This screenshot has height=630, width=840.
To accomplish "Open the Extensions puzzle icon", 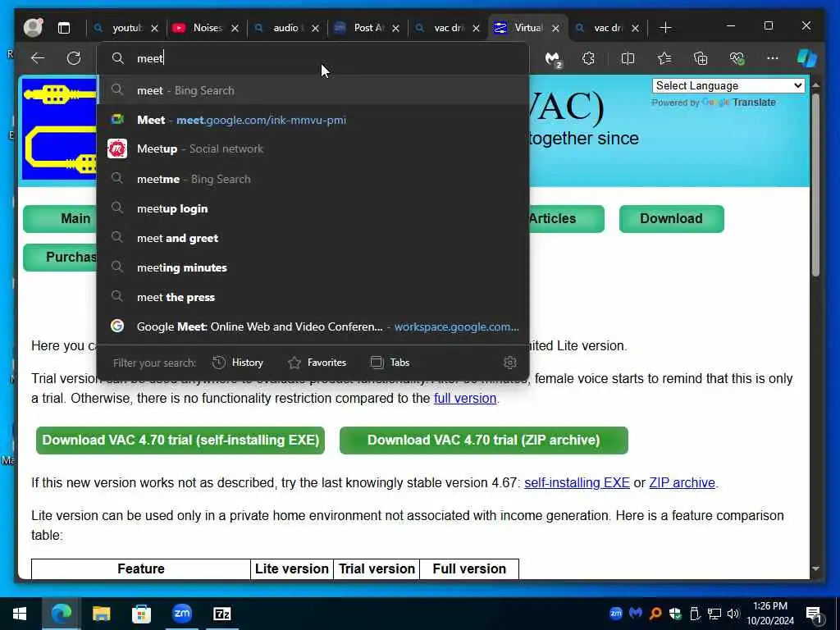I will [588, 58].
